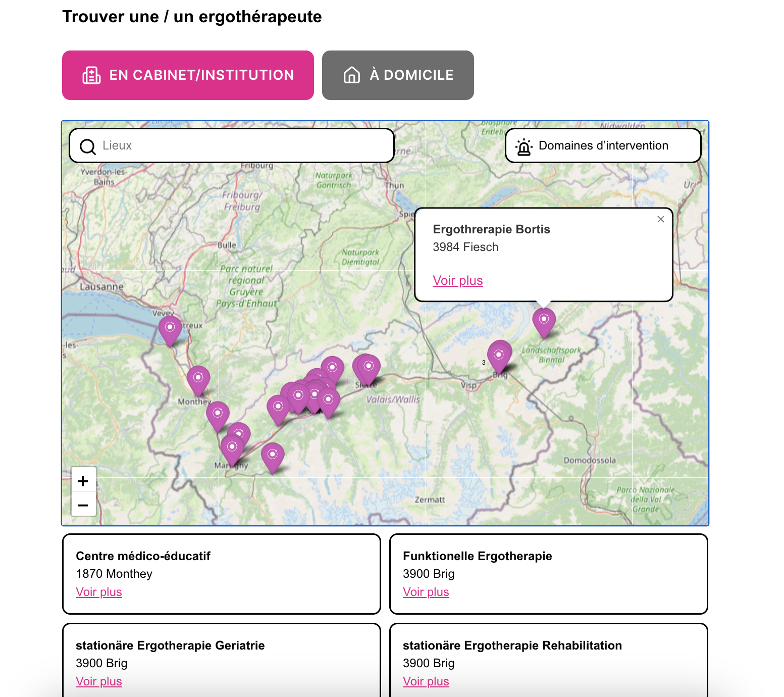This screenshot has width=784, height=697.
Task: Close the Ergothrerapie Bortis popup
Action: click(x=660, y=219)
